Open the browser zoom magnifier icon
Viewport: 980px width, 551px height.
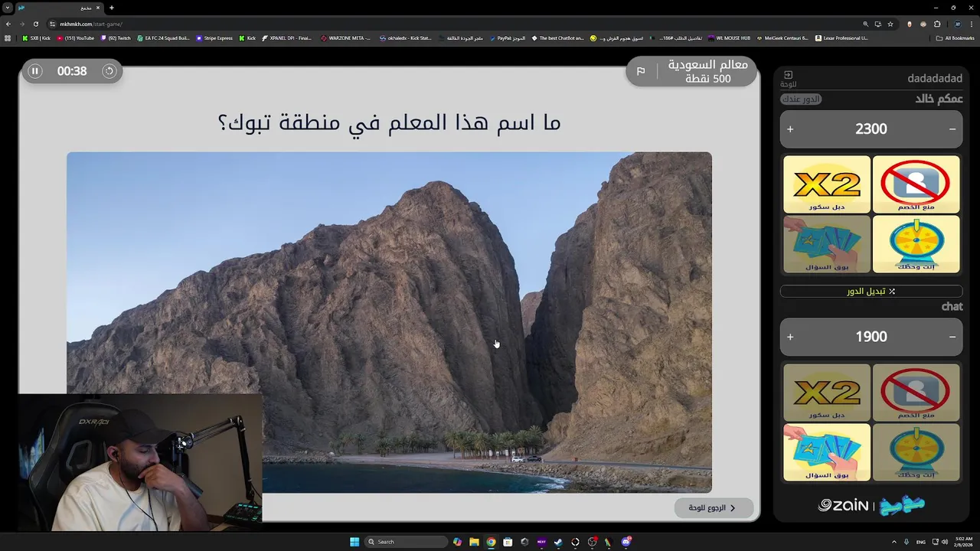(x=866, y=24)
